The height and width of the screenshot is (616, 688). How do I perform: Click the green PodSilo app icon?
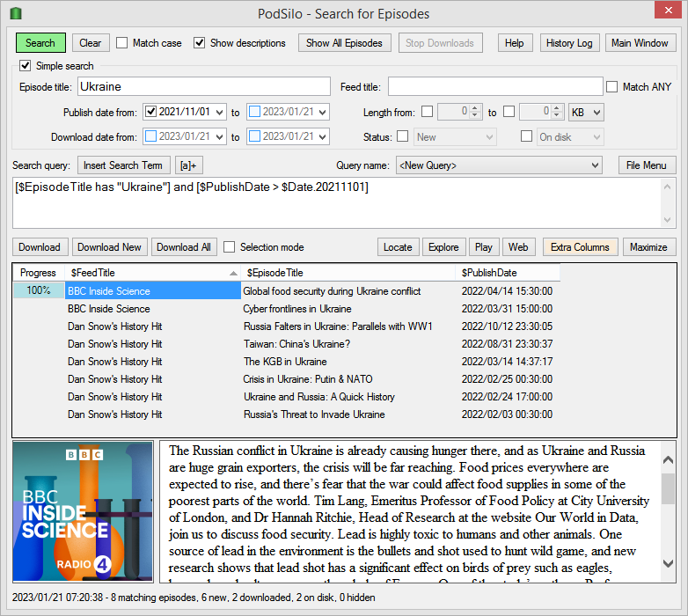(16, 13)
